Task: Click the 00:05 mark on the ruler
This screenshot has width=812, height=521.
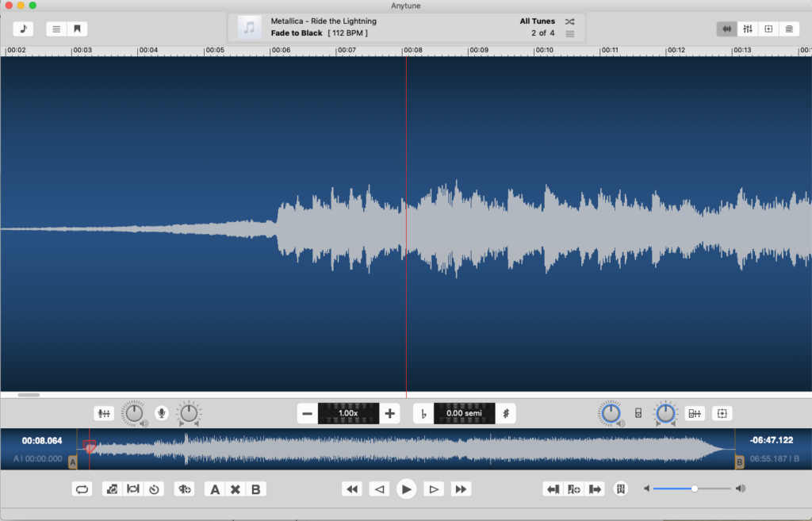Action: 214,50
